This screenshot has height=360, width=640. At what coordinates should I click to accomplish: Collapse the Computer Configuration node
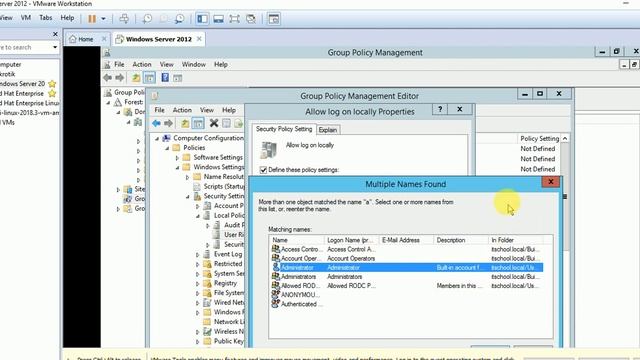coord(157,138)
